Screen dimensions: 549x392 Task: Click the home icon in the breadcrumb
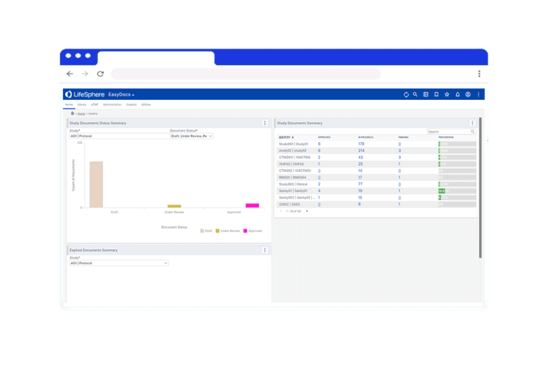72,114
